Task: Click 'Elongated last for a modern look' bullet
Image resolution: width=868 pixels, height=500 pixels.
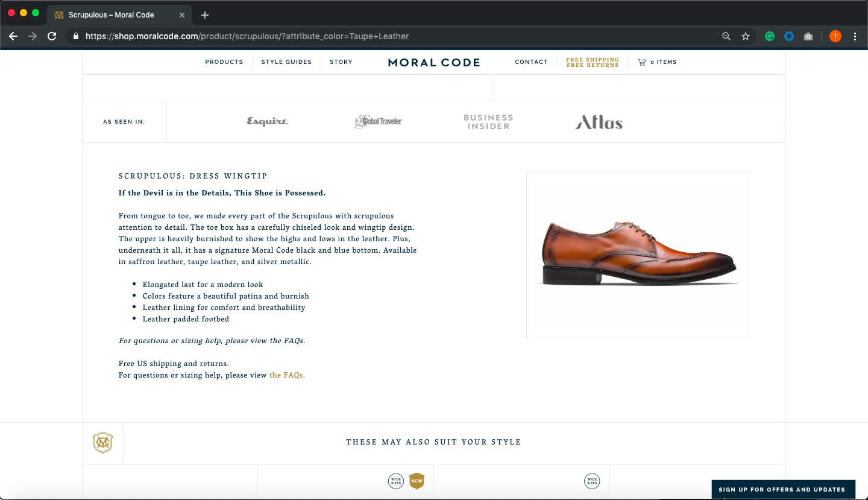Action: click(x=203, y=285)
